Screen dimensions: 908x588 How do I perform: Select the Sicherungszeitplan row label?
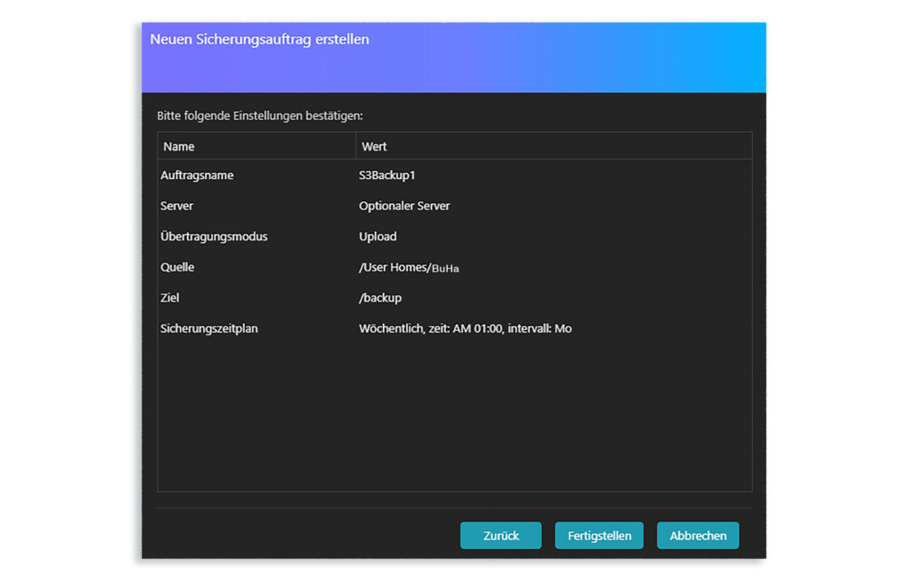point(209,328)
